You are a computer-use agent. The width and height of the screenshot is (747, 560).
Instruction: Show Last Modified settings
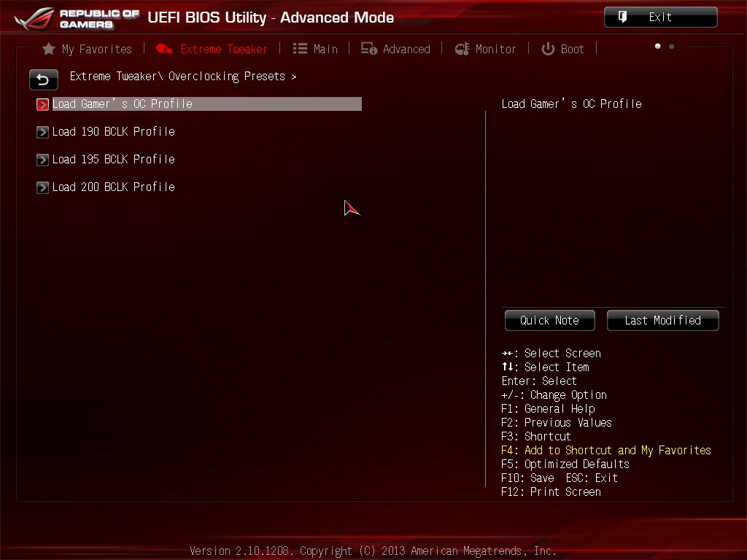tap(662, 321)
